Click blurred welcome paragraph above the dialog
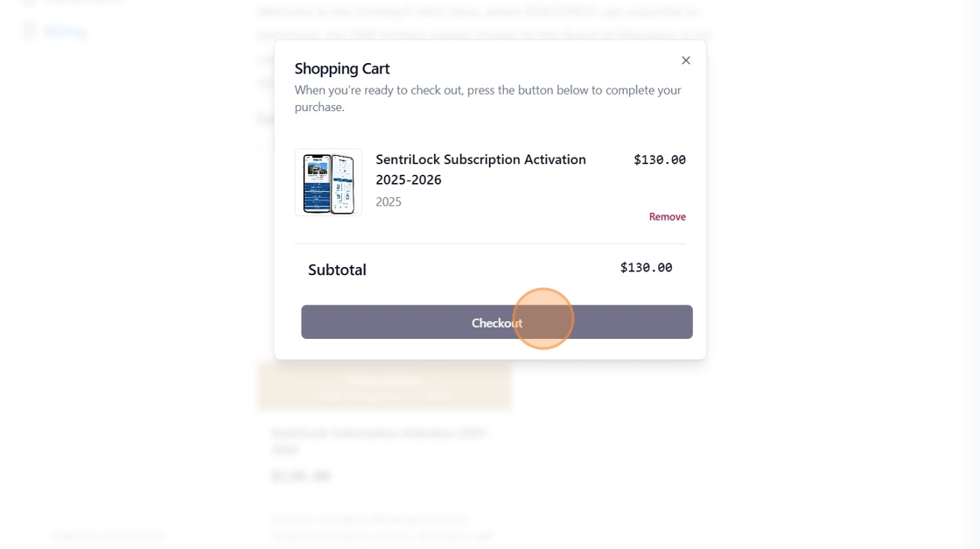 point(485,23)
